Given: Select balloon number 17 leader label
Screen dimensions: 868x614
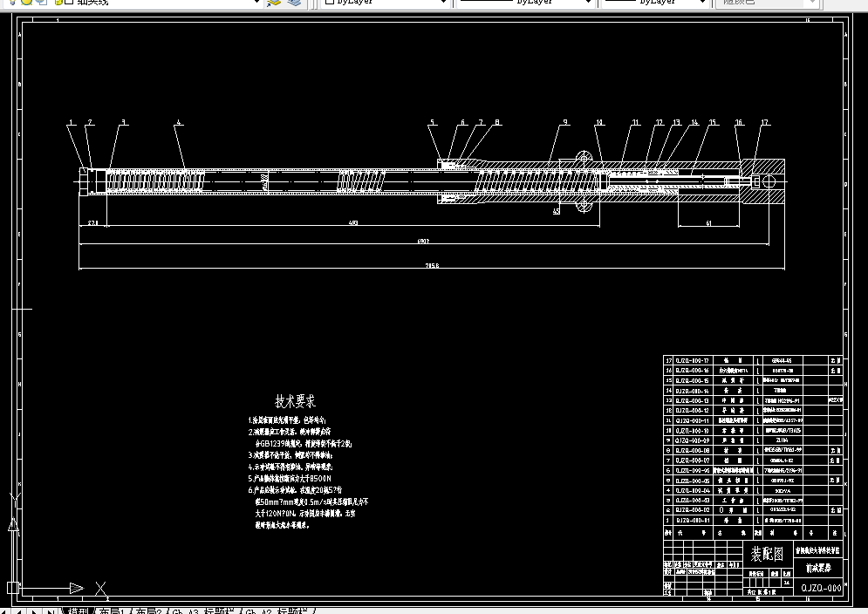Looking at the screenshot, I should (x=764, y=122).
